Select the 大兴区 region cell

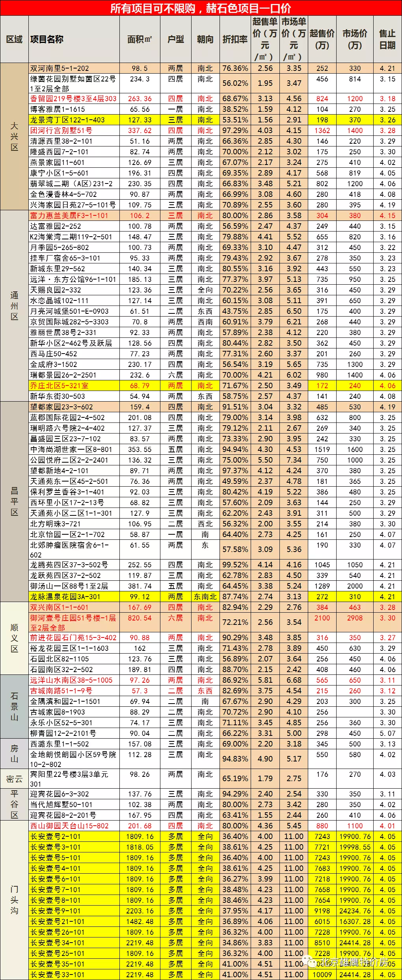pos(14,137)
